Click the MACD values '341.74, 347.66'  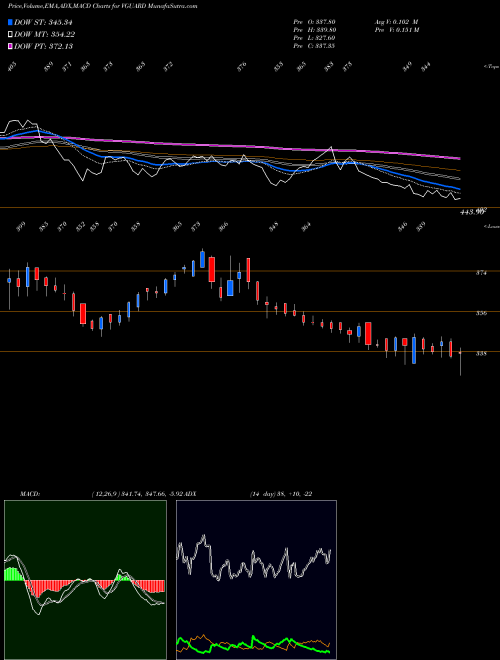tap(143, 494)
